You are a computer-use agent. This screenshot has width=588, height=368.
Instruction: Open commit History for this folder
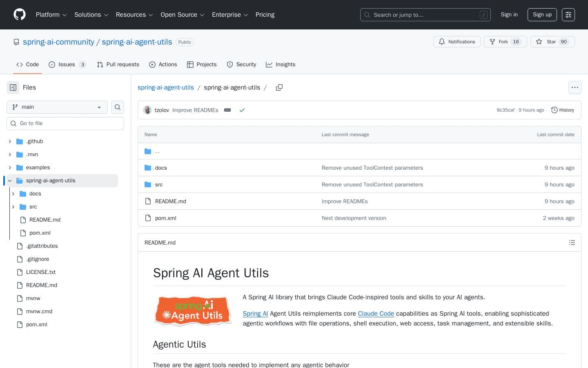562,110
